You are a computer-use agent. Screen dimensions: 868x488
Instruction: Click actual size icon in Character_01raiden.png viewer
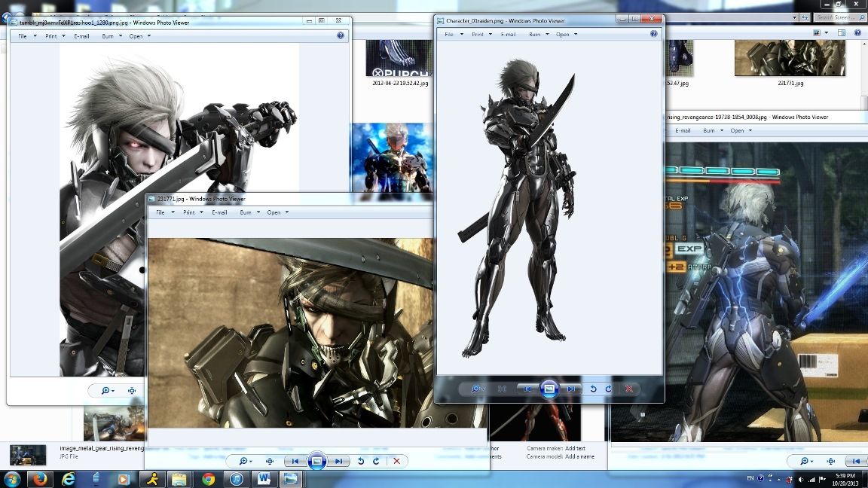tap(502, 389)
